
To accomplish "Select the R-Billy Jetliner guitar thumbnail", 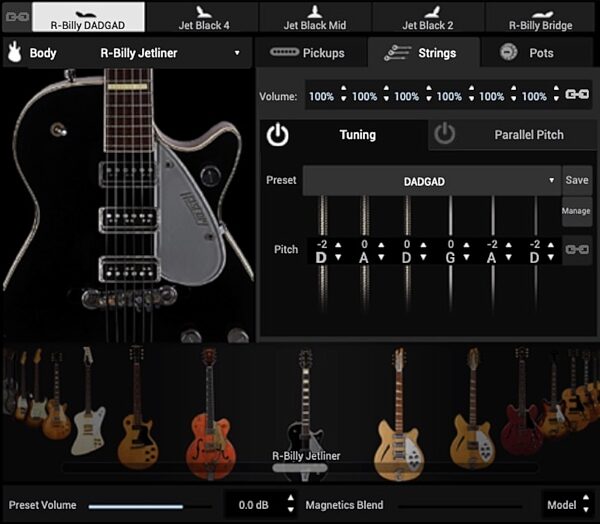I will point(305,415).
